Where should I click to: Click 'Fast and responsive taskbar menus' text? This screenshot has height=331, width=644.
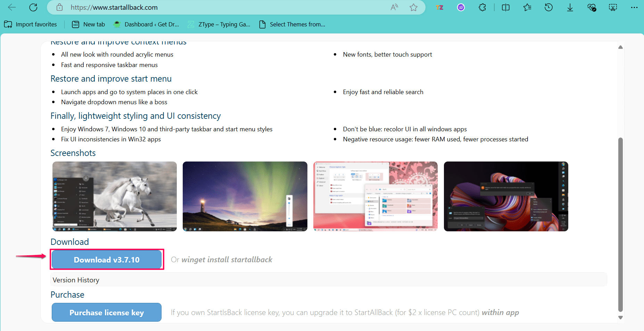coord(109,65)
